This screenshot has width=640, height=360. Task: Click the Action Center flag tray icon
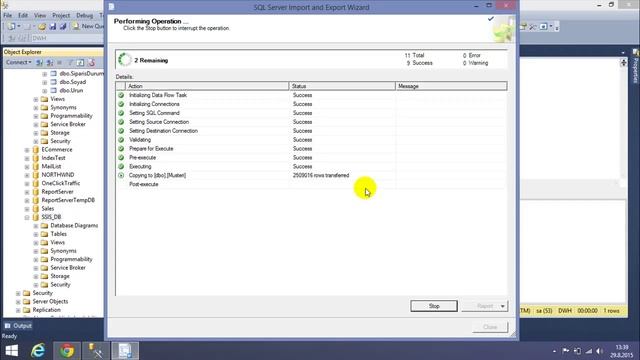[x=566, y=351]
